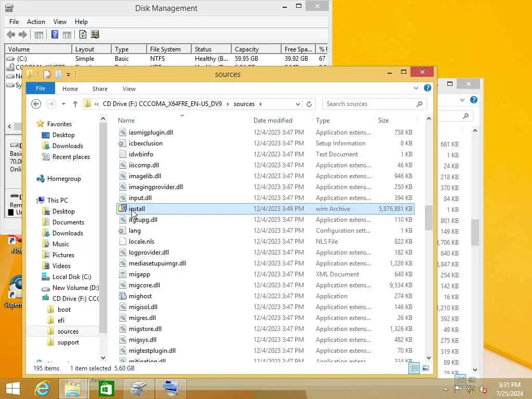The image size is (532, 399).
Task: Click Properties icon in Quick Access Toolbar
Action: (x=47, y=74)
